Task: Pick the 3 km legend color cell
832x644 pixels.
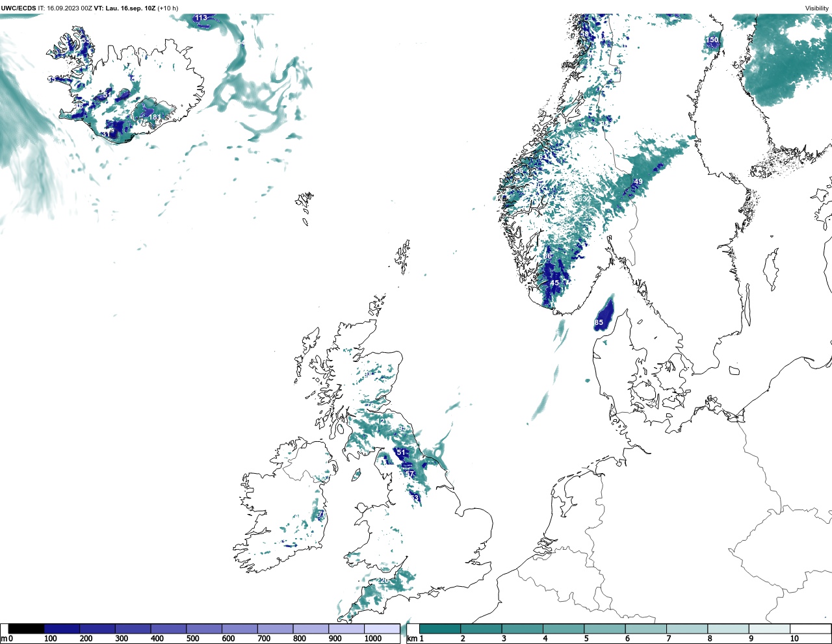Action: [x=522, y=629]
